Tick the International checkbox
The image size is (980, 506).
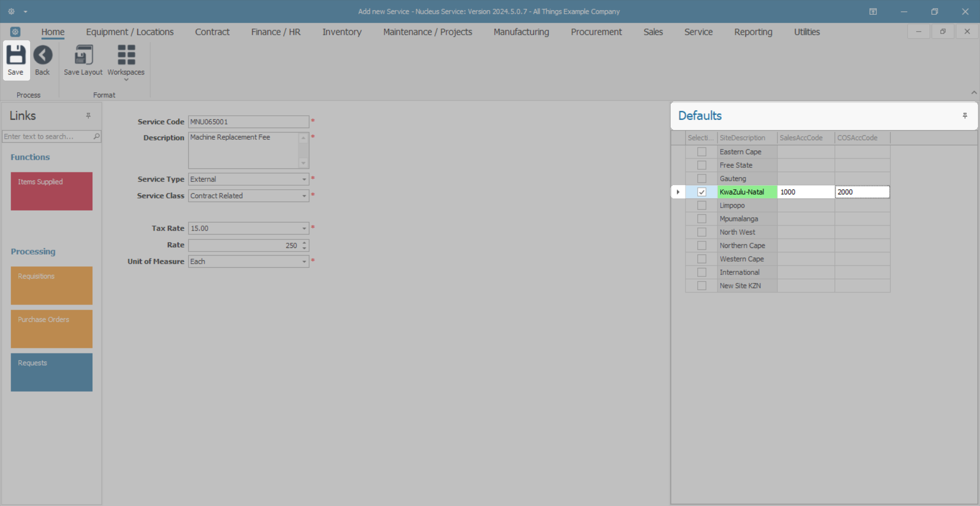pos(702,272)
